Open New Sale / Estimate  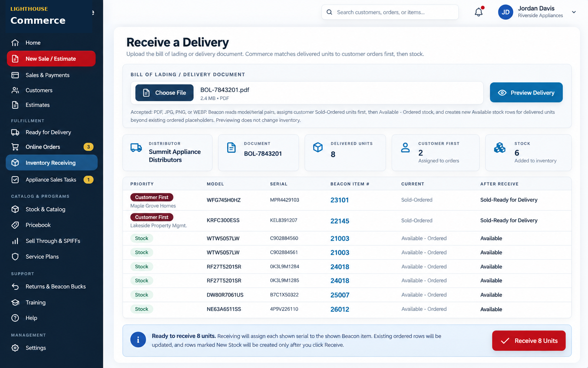click(x=51, y=59)
